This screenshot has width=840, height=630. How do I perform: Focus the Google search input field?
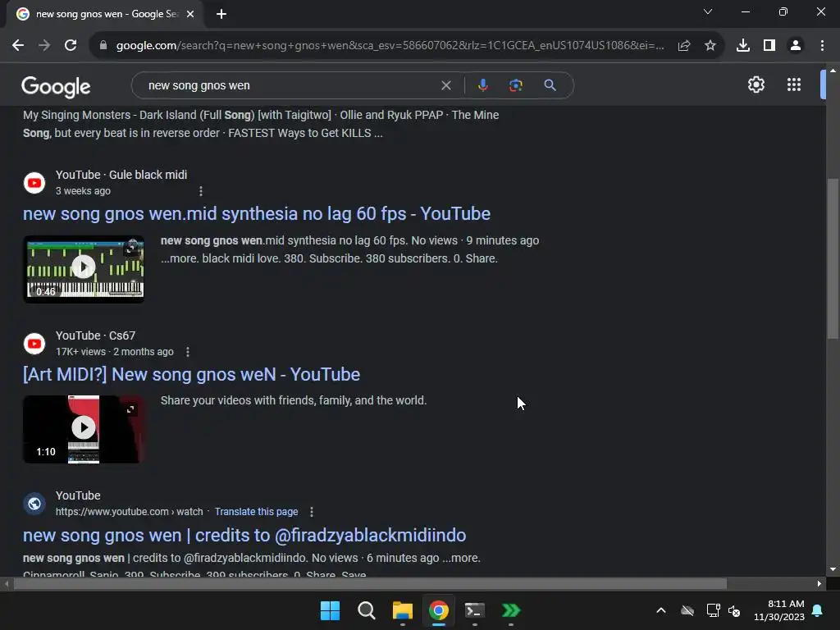(292, 85)
